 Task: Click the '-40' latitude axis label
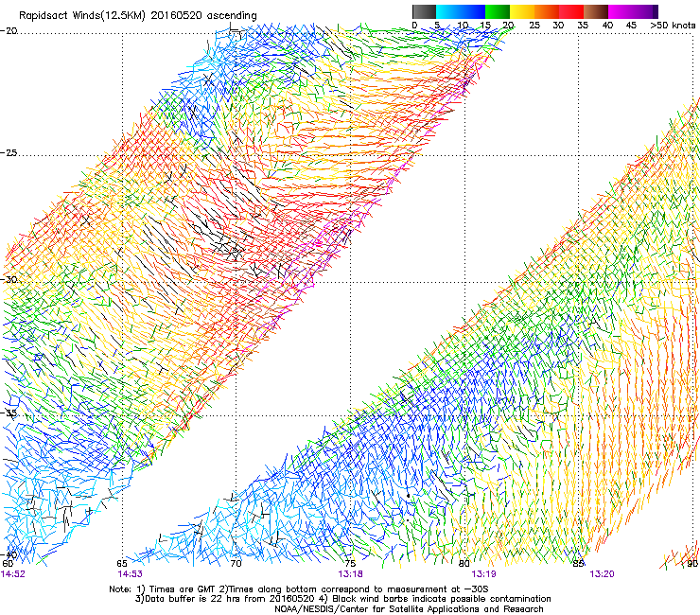pos(9,554)
